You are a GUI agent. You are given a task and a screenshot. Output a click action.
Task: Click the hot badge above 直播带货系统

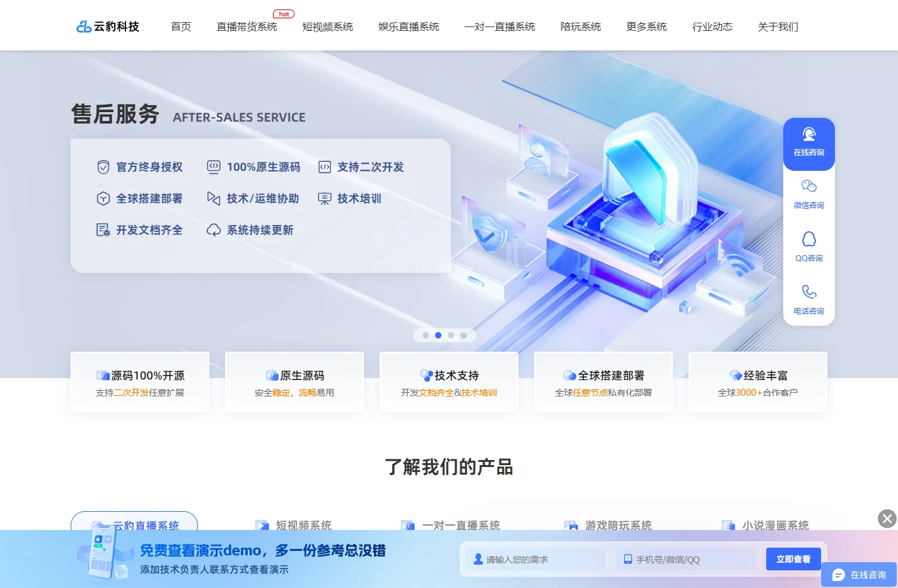click(284, 14)
